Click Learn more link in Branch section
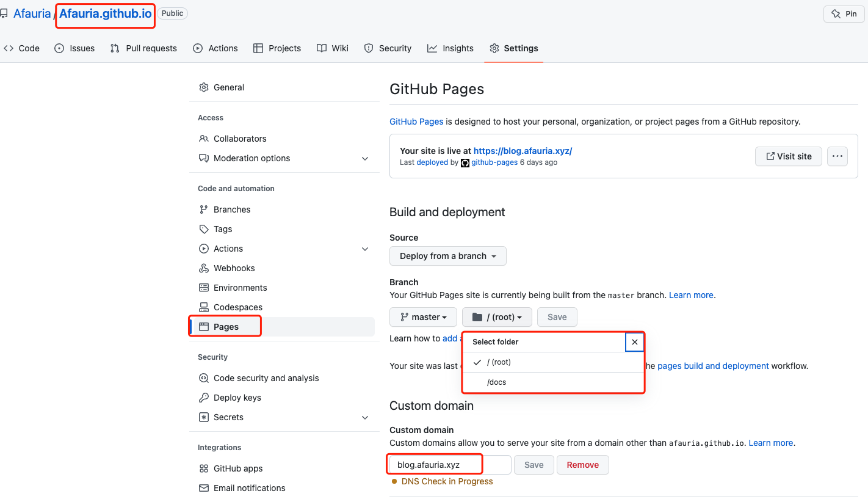868x499 pixels. click(x=691, y=295)
